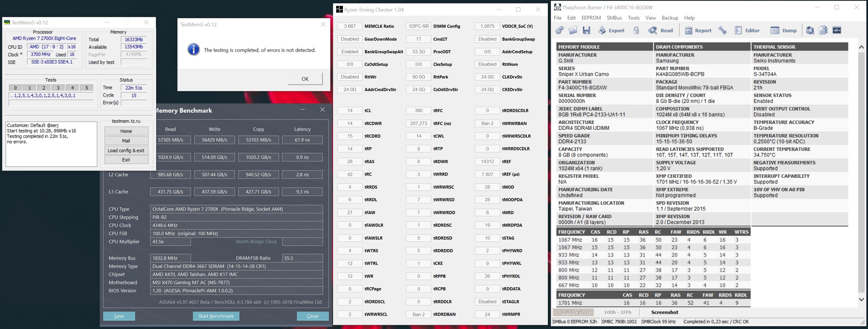Click the waveform monitor icon
This screenshot has width=868, height=329.
tap(837, 30)
